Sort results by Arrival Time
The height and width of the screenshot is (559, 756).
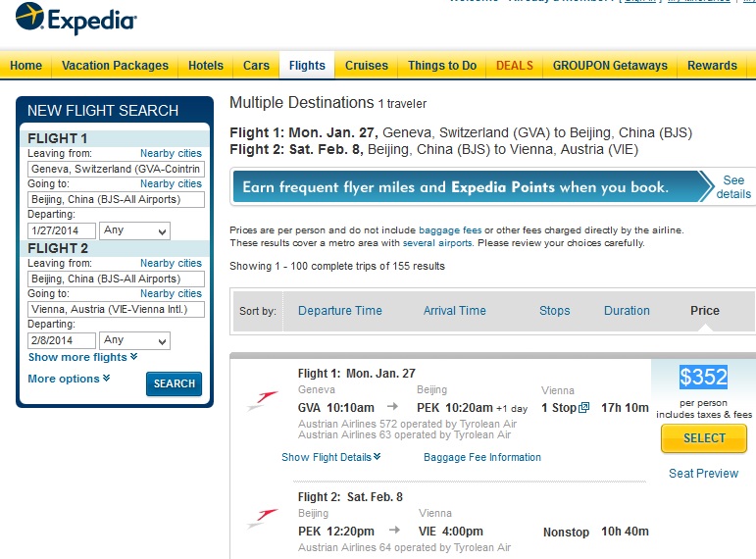coord(455,311)
